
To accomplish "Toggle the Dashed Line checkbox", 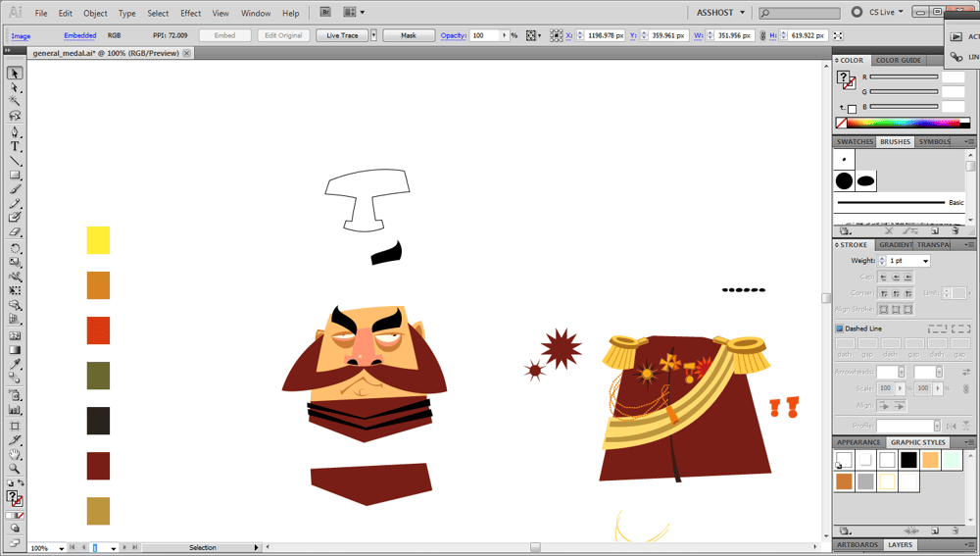I will 840,329.
